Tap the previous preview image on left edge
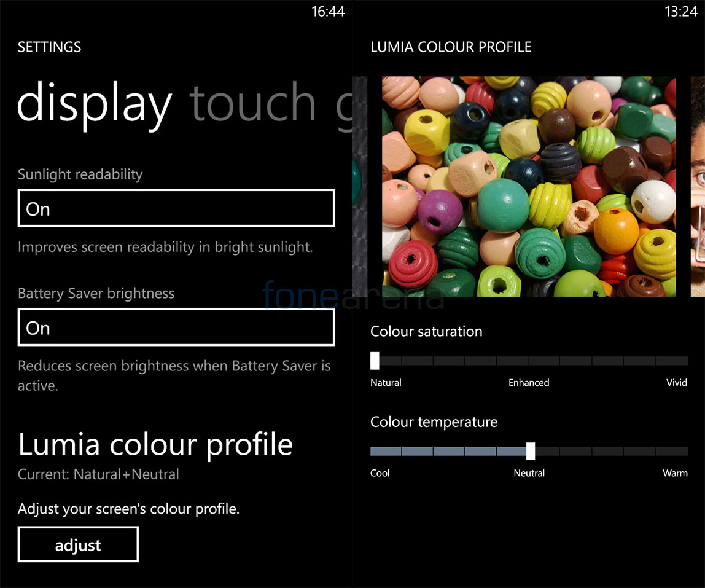Viewport: 705px width, 588px height. pyautogui.click(x=360, y=186)
